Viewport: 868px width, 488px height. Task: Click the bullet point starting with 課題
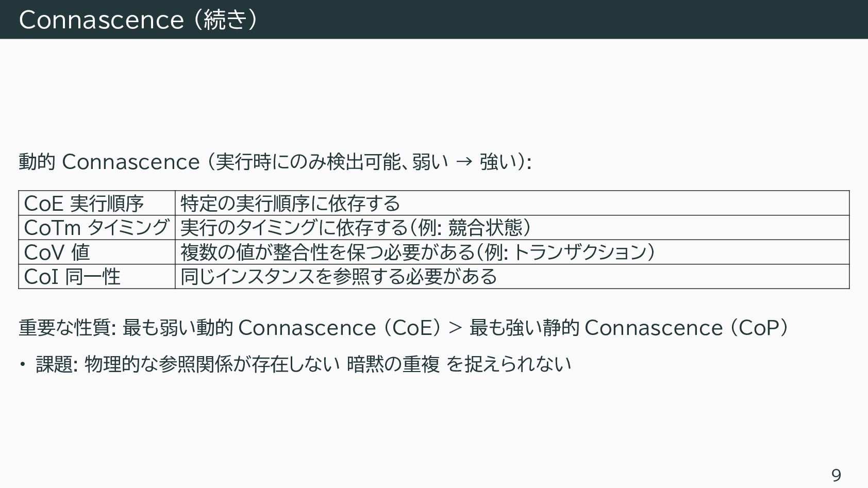tap(303, 364)
